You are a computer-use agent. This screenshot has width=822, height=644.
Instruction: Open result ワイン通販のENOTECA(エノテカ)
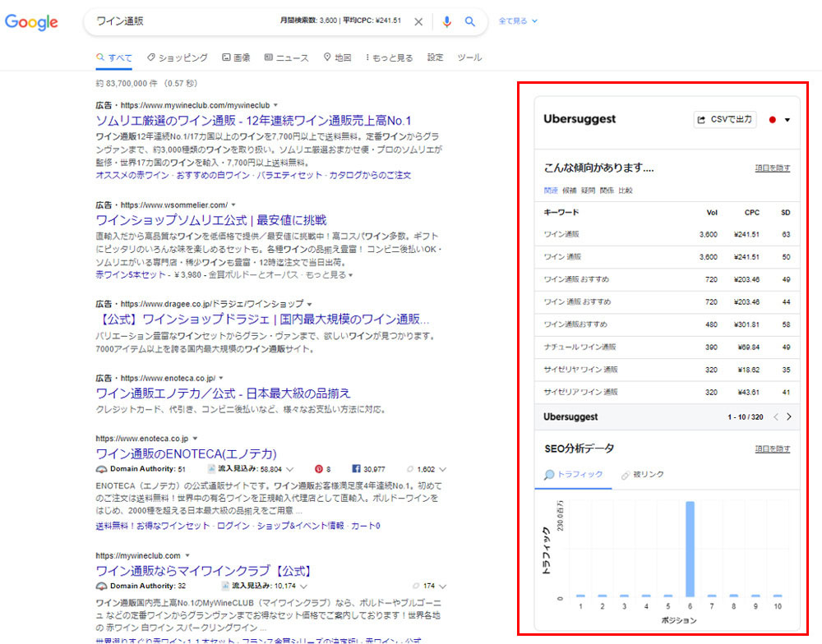click(186, 453)
